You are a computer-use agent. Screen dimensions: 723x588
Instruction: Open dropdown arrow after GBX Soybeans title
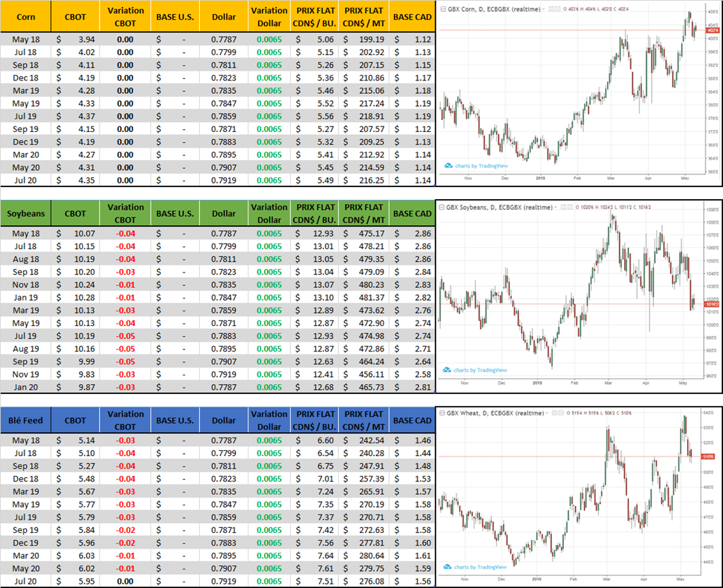(556, 208)
